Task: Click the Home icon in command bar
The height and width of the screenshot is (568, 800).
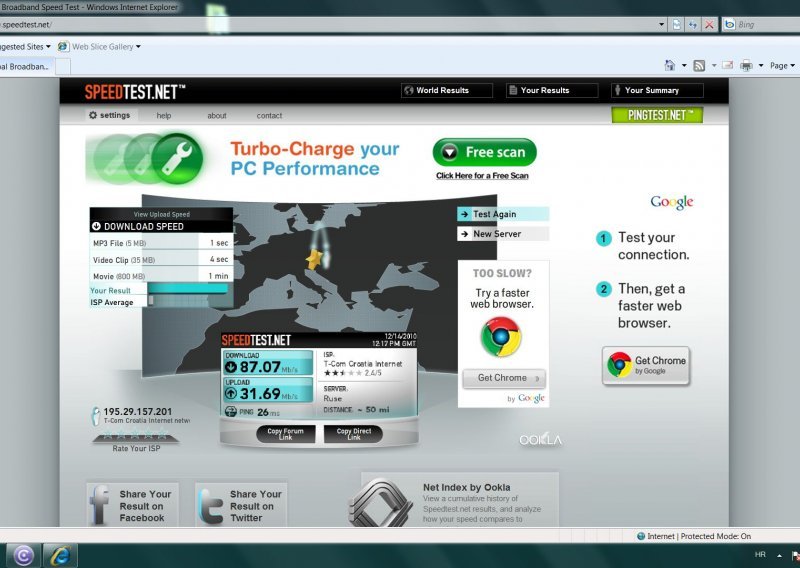Action: (x=670, y=65)
